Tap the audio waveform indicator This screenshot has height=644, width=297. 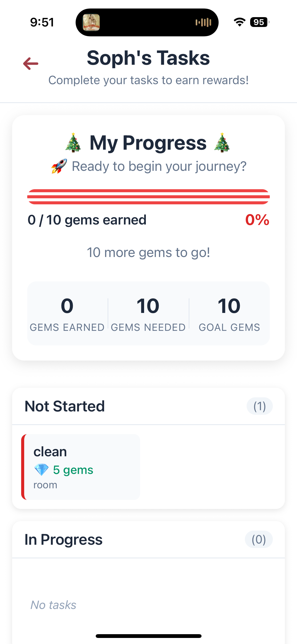click(203, 22)
